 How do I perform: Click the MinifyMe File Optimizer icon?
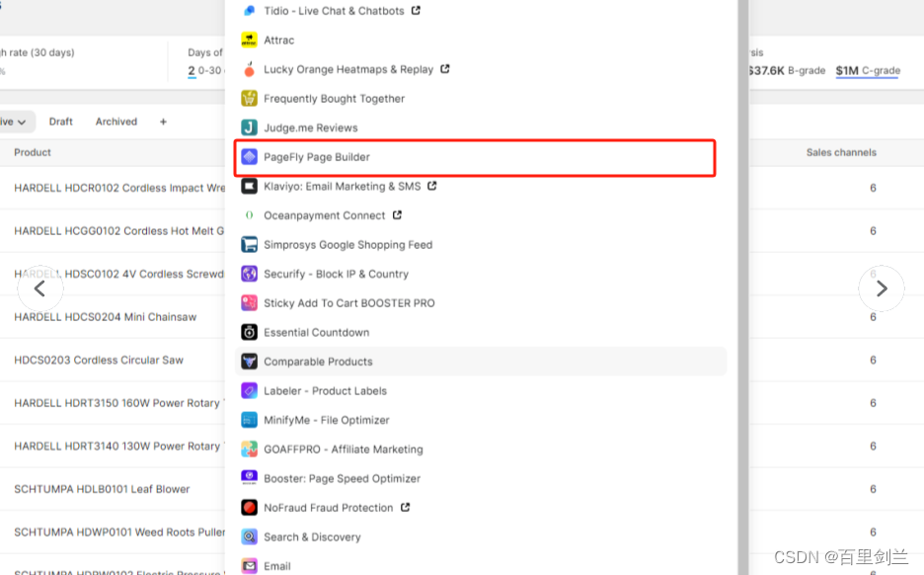pos(250,420)
